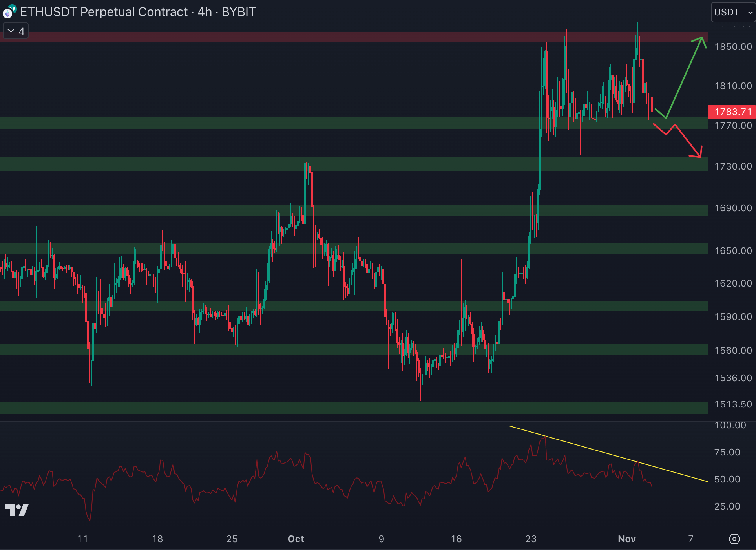Click the 1783.71 current price label

coord(731,112)
